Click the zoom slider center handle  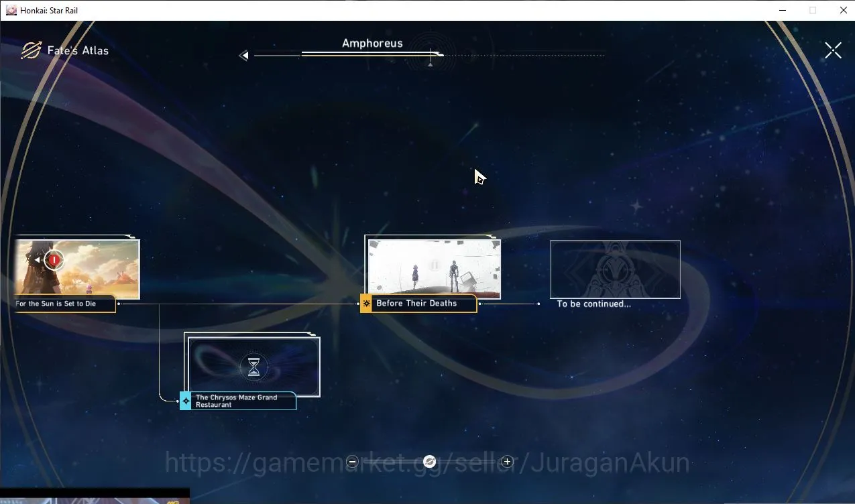430,461
